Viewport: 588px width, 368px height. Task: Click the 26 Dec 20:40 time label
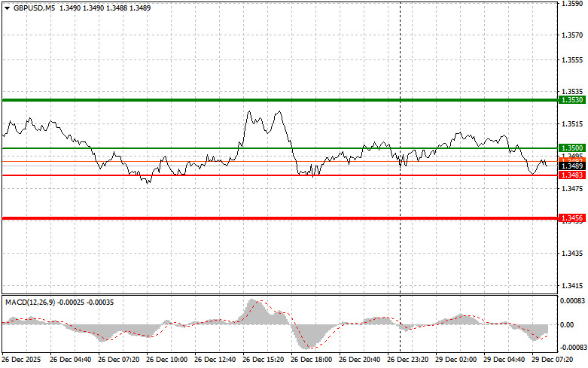tap(359, 360)
